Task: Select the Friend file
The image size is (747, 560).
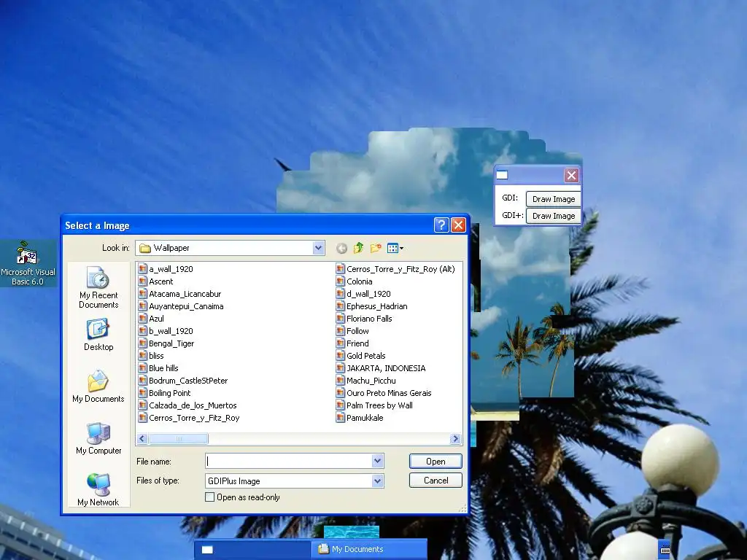Action: (352, 343)
